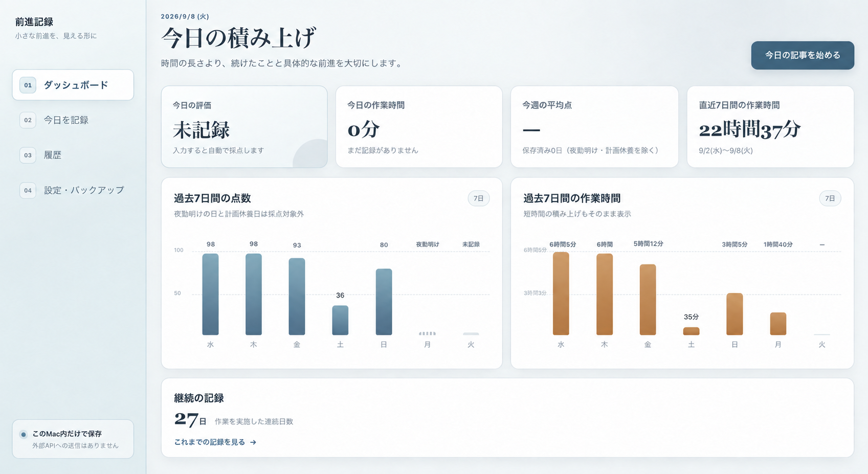Image resolution: width=868 pixels, height=474 pixels.
Task: Click 入力すると自動で採点します hint text
Action: pos(218,150)
